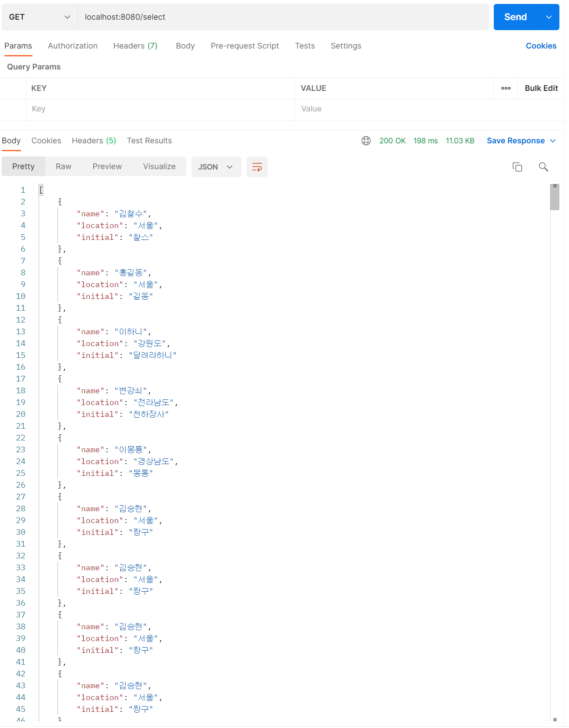Select the Pretty view

tap(24, 166)
